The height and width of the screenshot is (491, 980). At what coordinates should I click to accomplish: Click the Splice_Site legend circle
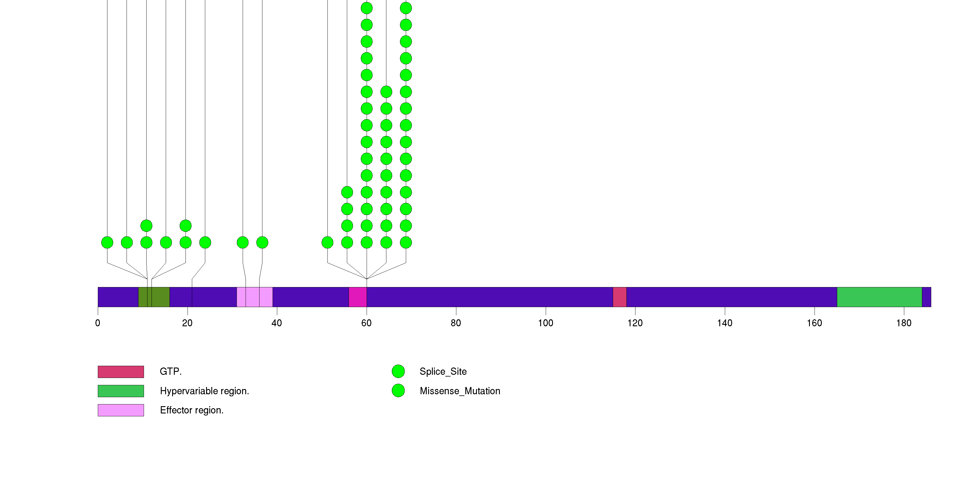(398, 371)
